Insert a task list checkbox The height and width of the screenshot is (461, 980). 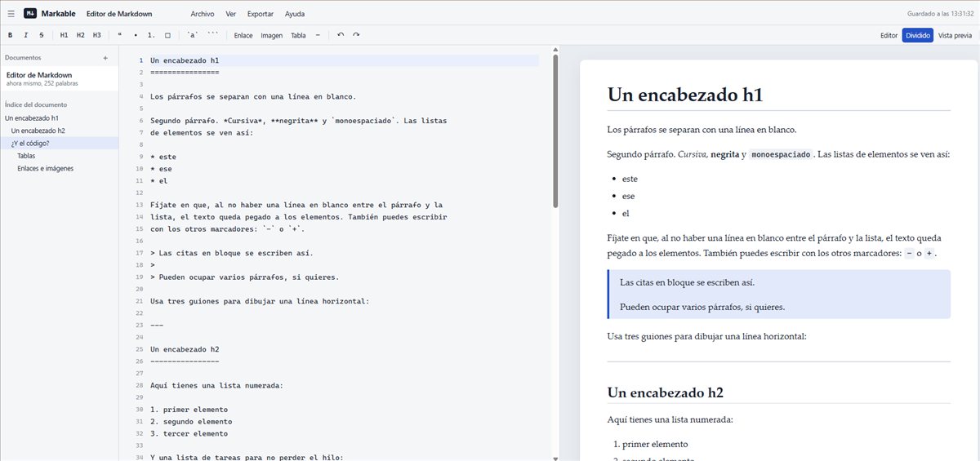point(167,35)
